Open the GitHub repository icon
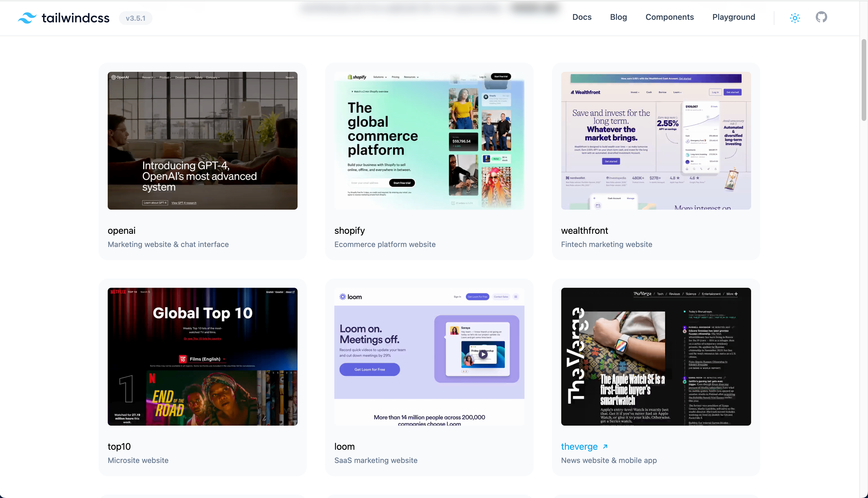The image size is (868, 498). coord(821,17)
